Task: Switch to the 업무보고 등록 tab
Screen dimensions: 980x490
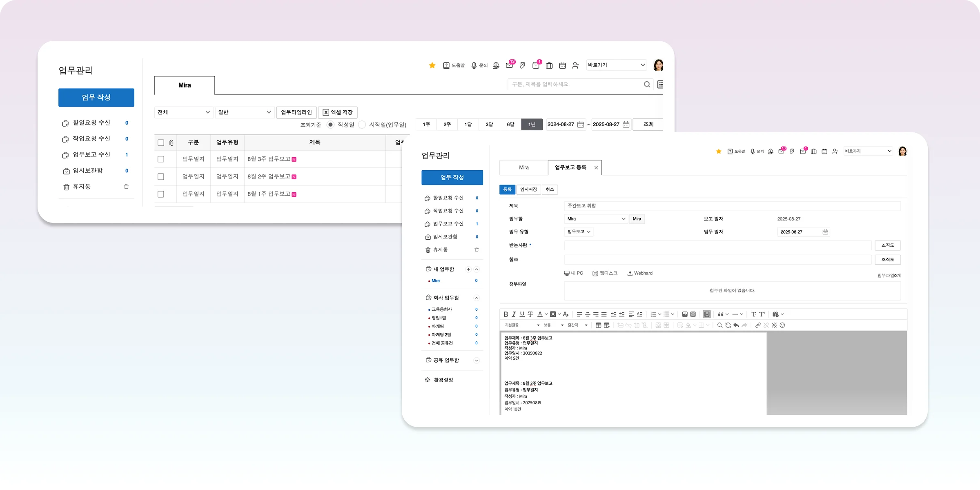Action: 570,167
